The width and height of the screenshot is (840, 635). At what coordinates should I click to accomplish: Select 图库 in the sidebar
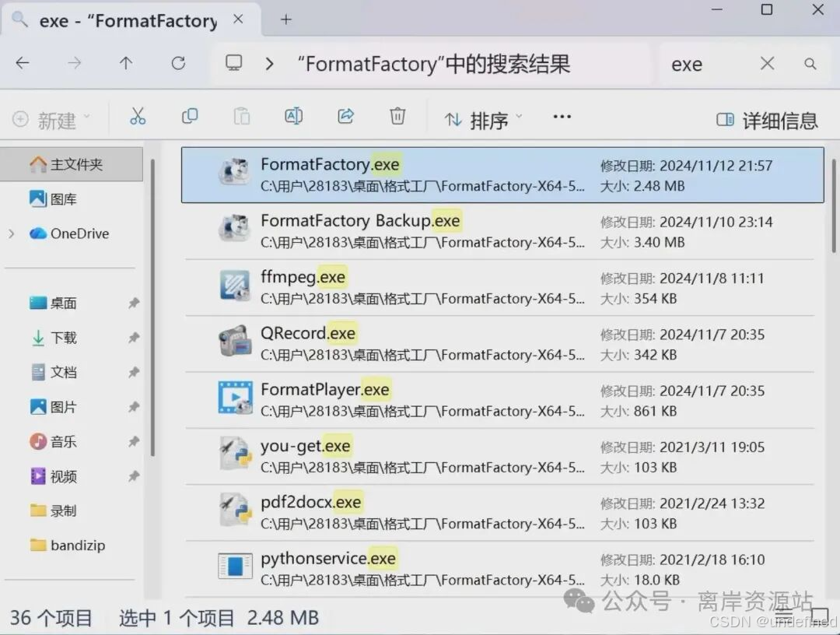(x=61, y=199)
